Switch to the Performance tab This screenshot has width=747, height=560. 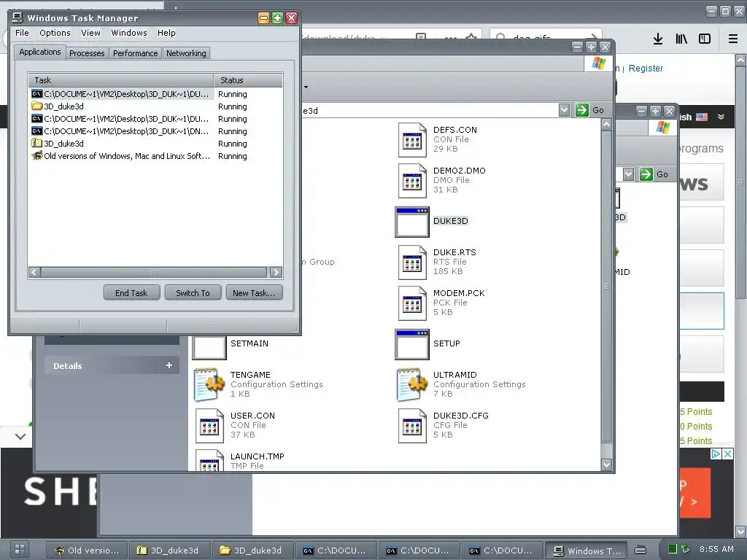[135, 53]
